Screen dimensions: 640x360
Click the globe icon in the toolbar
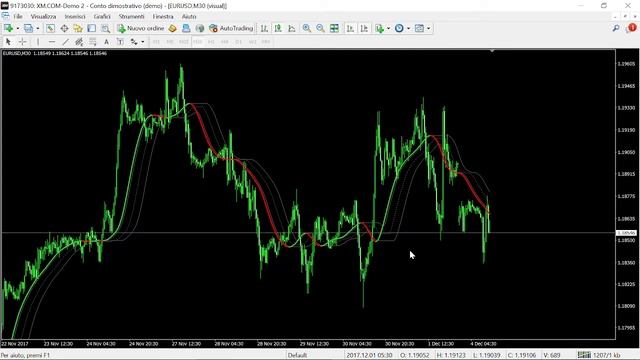200,28
